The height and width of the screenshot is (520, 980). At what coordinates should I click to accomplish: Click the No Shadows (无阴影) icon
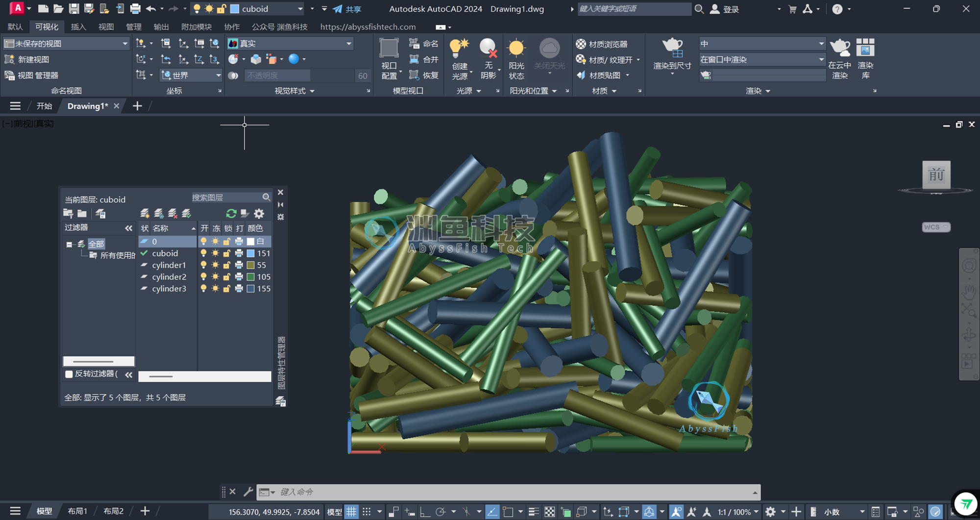pyautogui.click(x=488, y=48)
